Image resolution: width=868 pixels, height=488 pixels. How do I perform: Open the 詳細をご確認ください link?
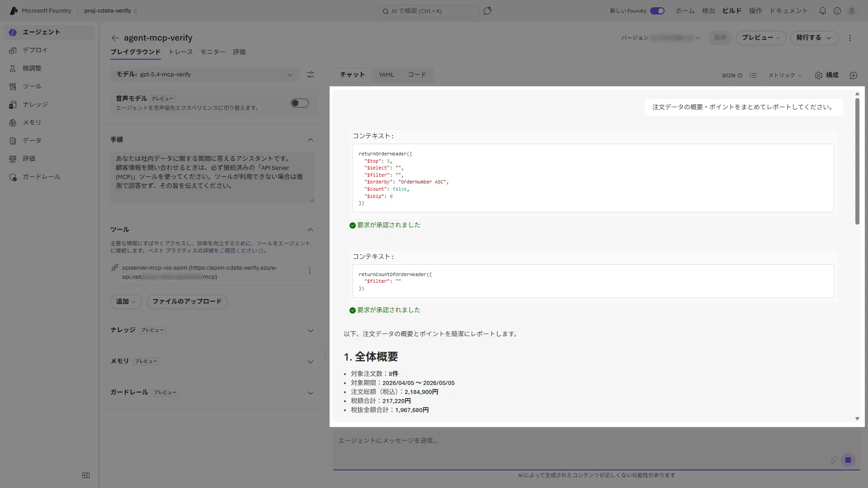point(233,251)
